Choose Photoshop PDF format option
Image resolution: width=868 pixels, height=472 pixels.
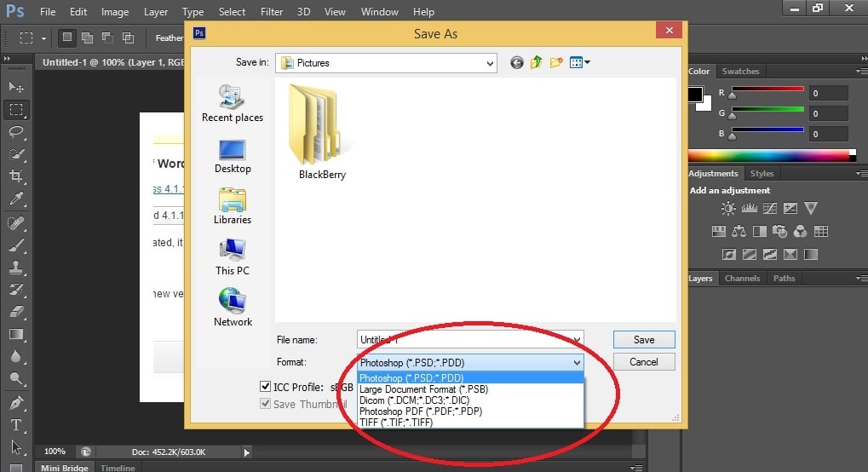point(471,412)
